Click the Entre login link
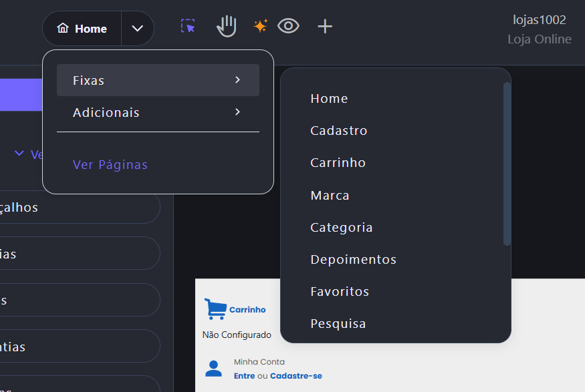The width and height of the screenshot is (585, 392). (x=244, y=376)
